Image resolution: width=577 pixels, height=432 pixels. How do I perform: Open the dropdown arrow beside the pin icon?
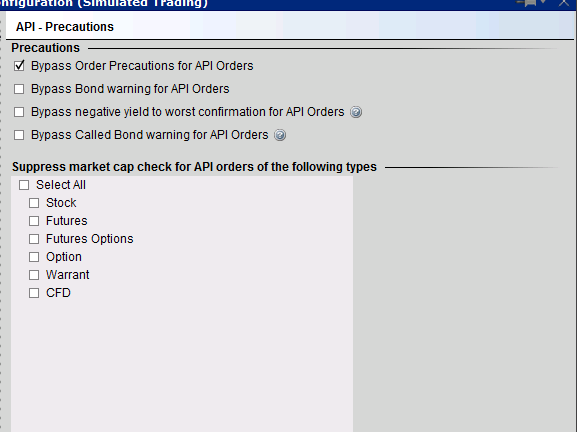point(544,2)
